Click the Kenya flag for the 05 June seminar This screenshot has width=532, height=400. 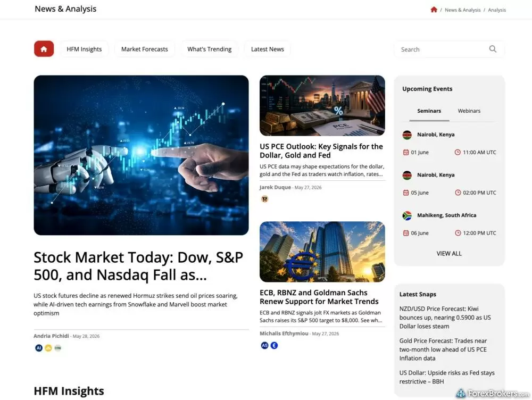(x=407, y=175)
